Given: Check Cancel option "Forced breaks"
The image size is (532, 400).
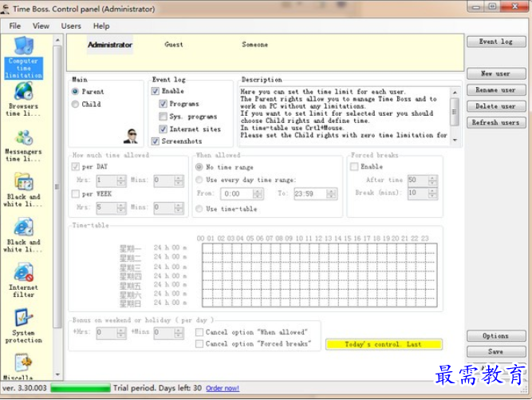Looking at the screenshot, I should pyautogui.click(x=199, y=343).
